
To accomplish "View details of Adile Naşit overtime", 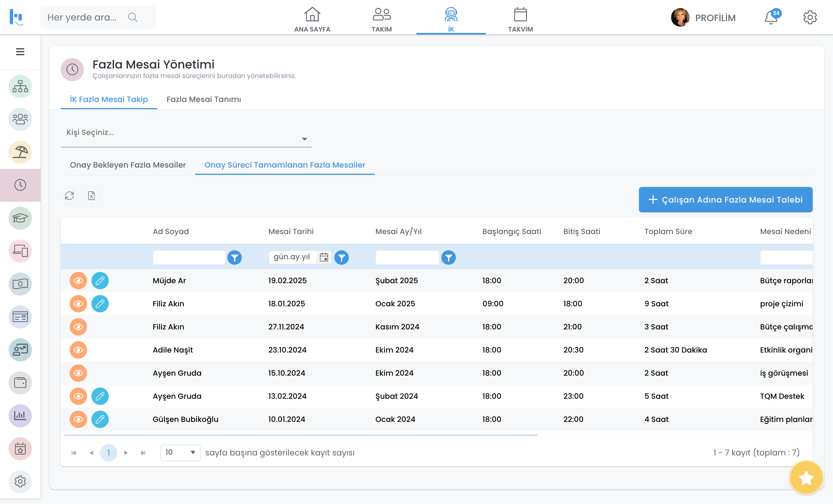I will [x=78, y=350].
